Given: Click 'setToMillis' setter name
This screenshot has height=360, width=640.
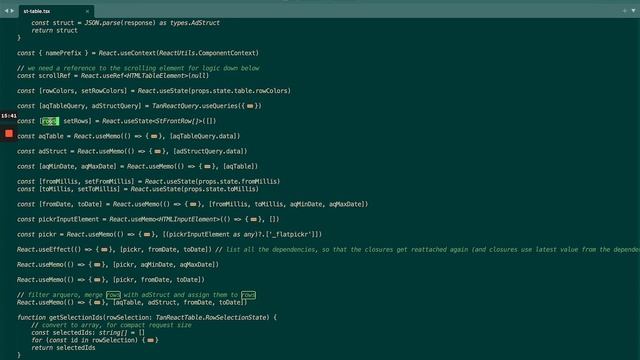Looking at the screenshot, I should click(x=97, y=189).
